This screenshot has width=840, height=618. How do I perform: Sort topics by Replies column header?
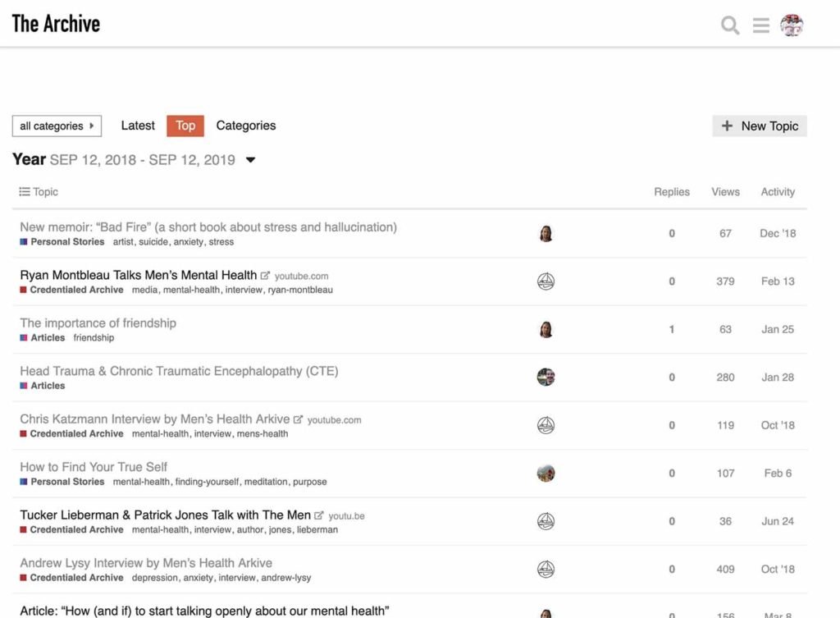(x=671, y=192)
